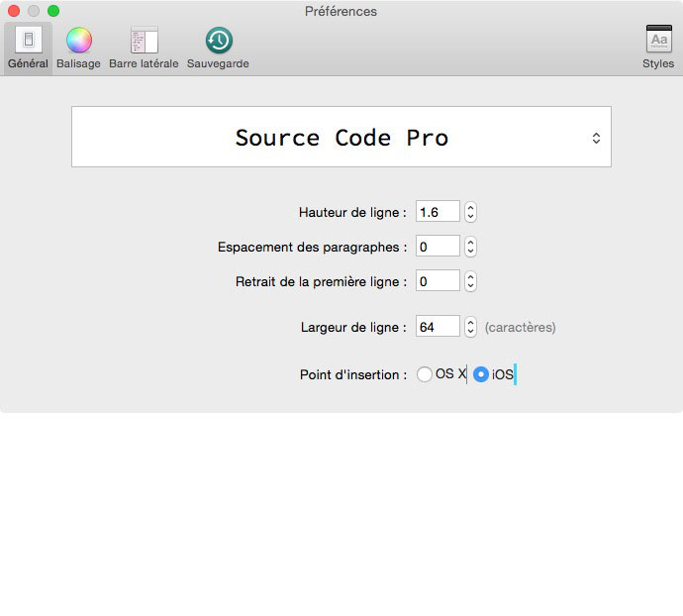Click the Largeur de ligne stepper
Screen dimensions: 683x616
(470, 327)
